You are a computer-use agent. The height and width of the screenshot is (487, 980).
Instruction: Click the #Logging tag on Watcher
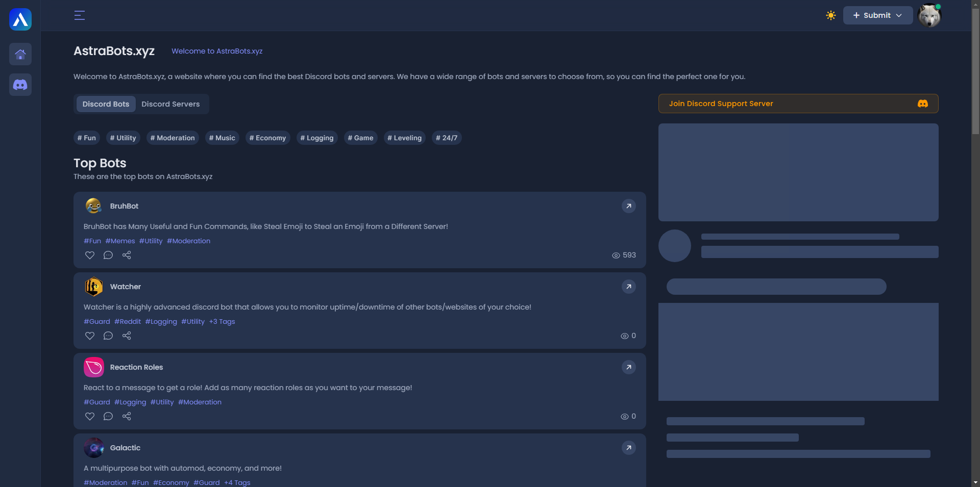pos(161,321)
